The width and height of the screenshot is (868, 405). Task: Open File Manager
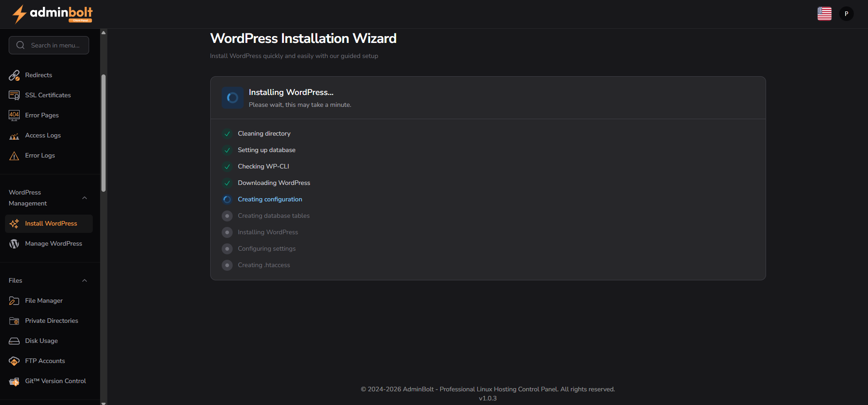tap(49, 301)
